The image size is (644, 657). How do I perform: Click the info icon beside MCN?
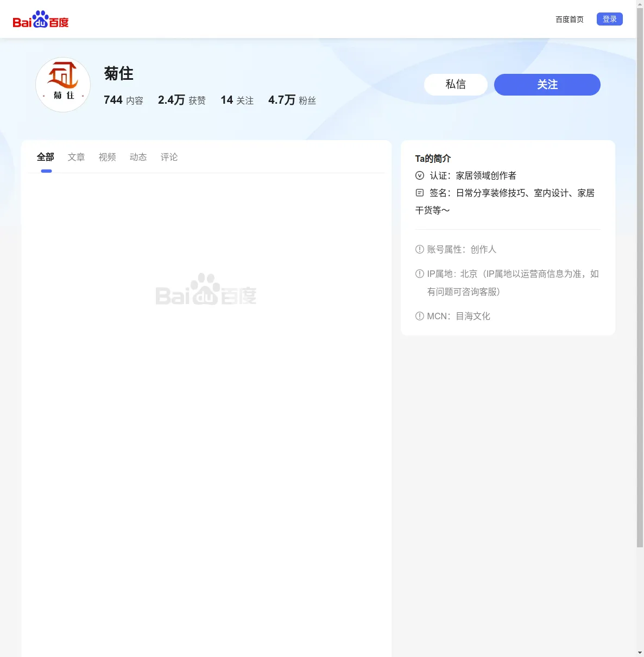pyautogui.click(x=420, y=316)
